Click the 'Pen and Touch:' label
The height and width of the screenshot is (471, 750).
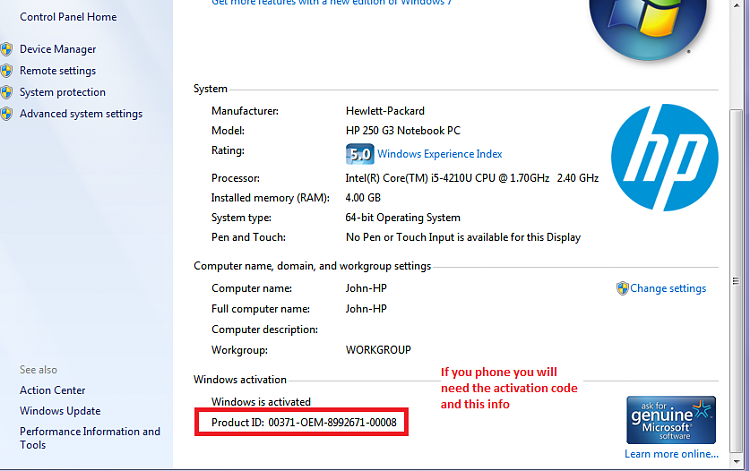pos(248,237)
